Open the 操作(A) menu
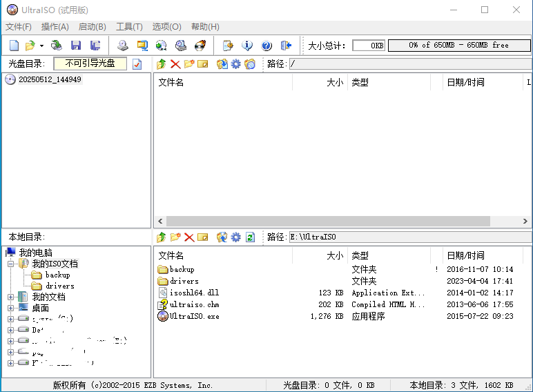This screenshot has height=392, width=533. coord(55,27)
